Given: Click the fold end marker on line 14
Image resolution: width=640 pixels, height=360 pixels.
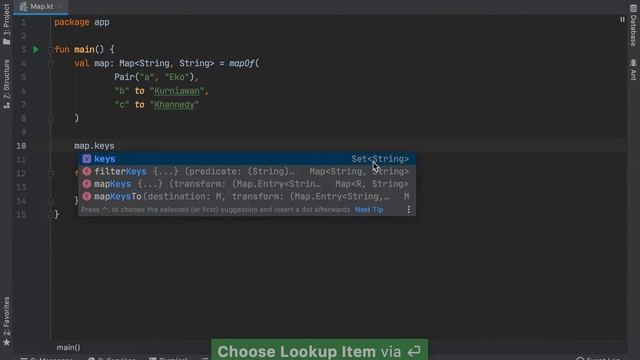Looking at the screenshot, I should pos(50,201).
